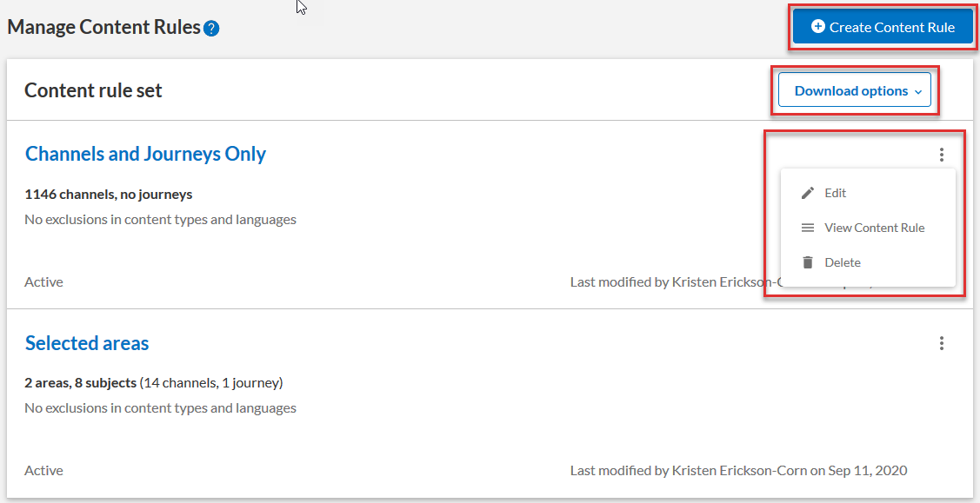Click the help icon beside Manage Content Rules
980x503 pixels.
(x=211, y=29)
